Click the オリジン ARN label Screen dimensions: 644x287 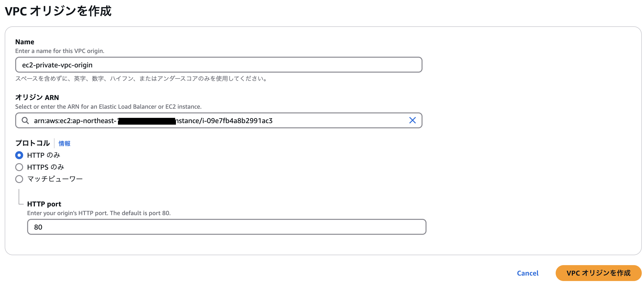pos(37,97)
